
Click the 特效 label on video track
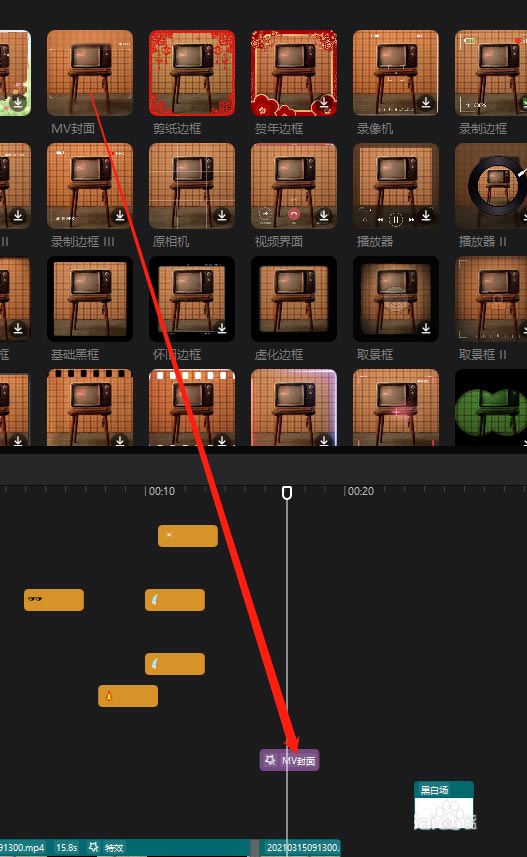pyautogui.click(x=114, y=848)
